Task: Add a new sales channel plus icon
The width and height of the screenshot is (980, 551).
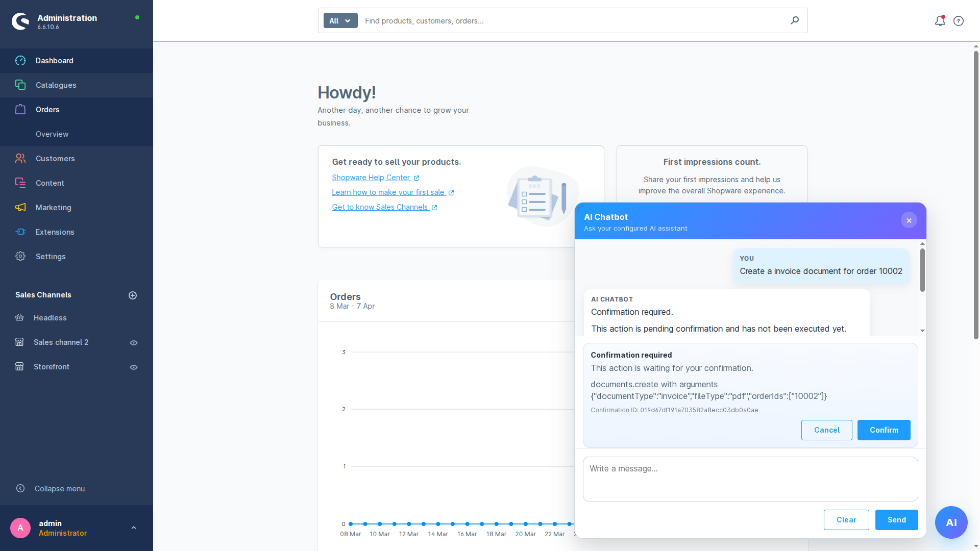Action: coord(133,295)
